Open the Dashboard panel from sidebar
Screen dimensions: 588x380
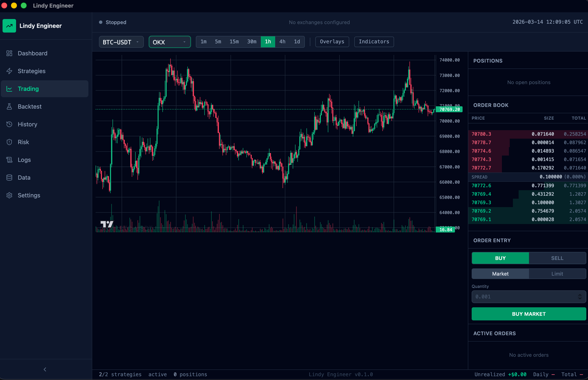click(32, 53)
